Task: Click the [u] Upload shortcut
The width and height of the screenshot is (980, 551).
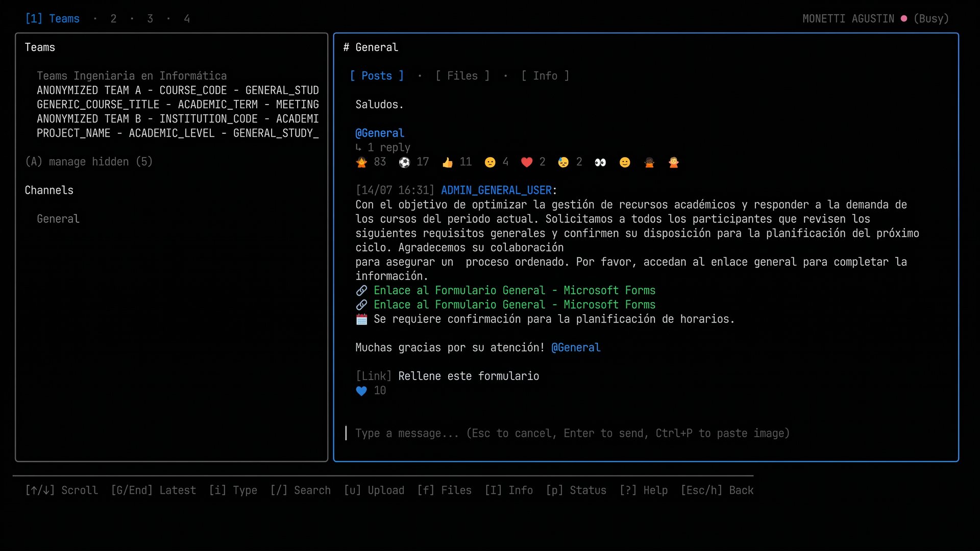Action: (374, 490)
